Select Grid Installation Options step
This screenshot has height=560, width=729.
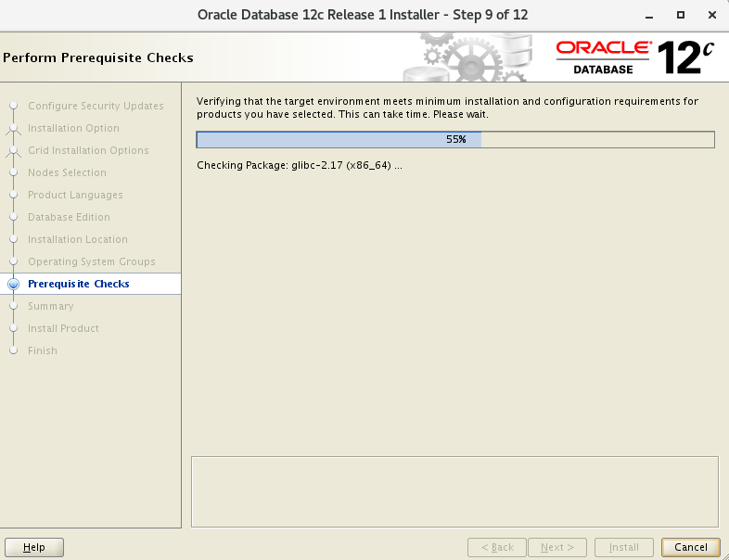click(x=88, y=150)
